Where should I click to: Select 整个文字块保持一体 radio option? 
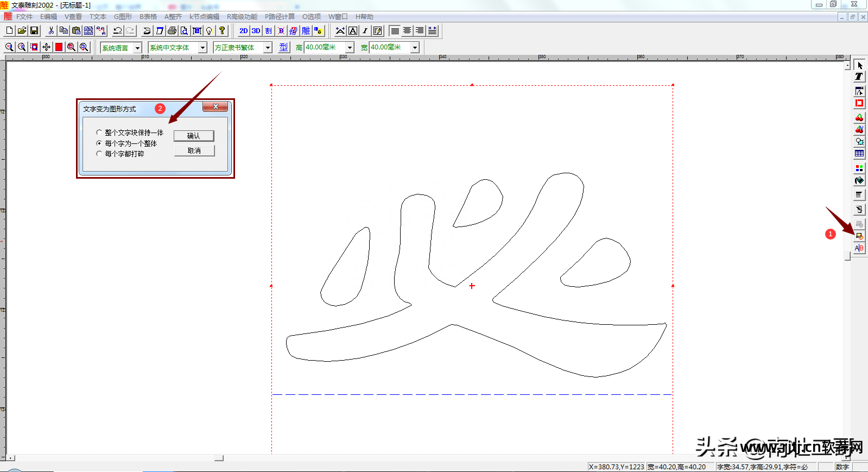pos(99,133)
